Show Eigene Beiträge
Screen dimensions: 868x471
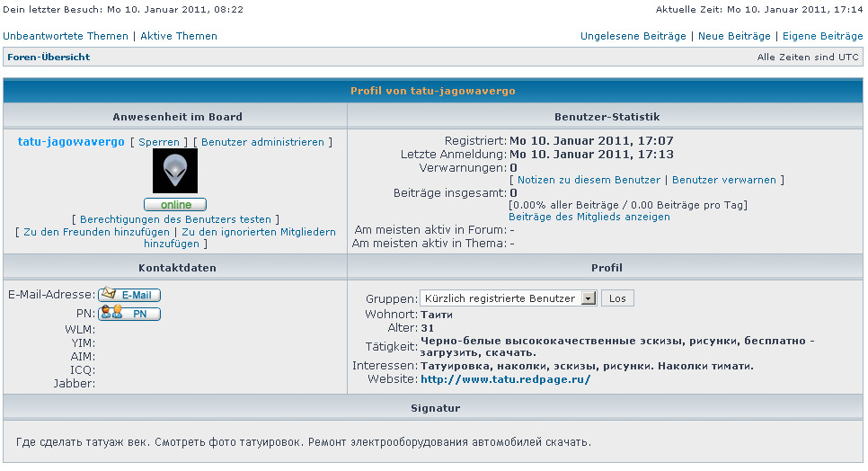(822, 36)
